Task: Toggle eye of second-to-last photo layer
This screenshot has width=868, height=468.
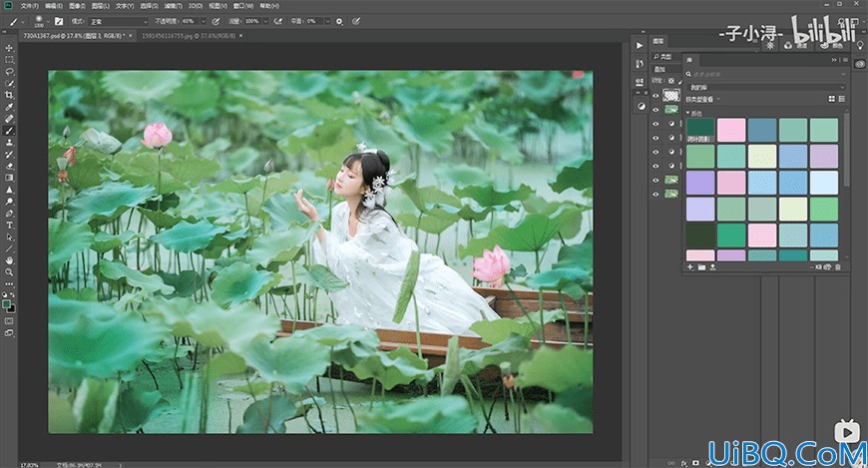Action: [x=655, y=180]
